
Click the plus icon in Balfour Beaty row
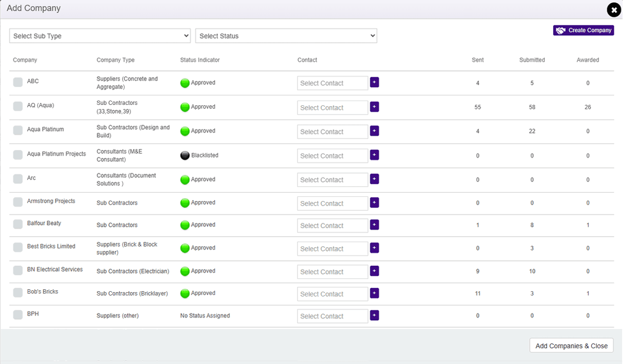[374, 225]
